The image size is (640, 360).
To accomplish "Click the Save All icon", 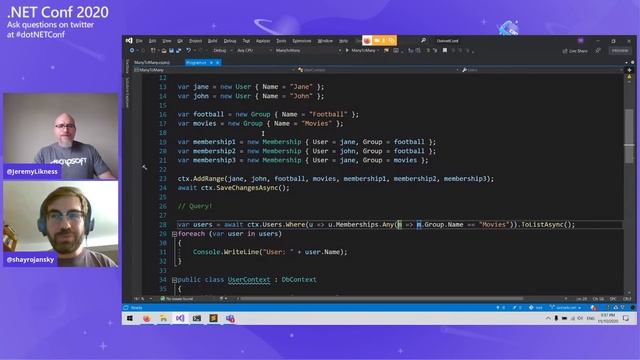I will click(178, 51).
